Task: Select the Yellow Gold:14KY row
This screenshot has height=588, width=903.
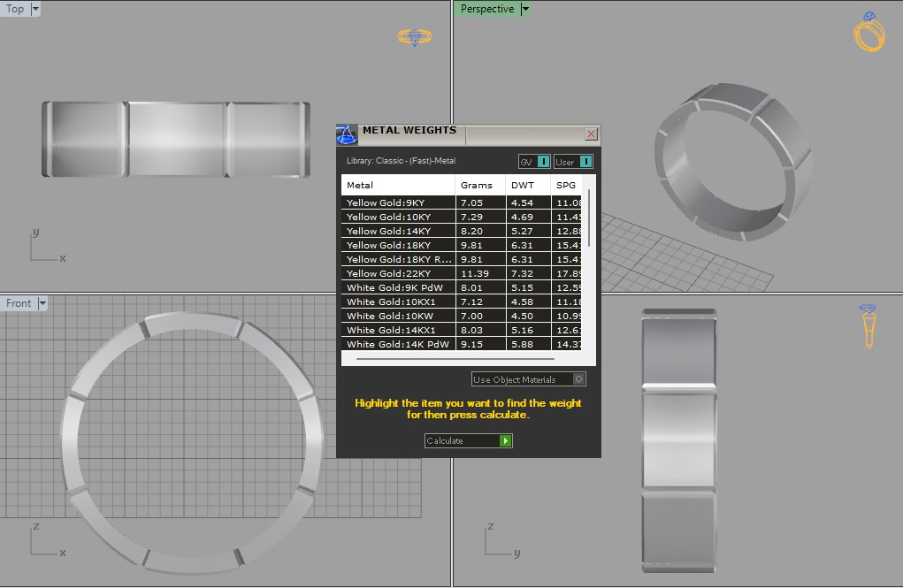Action: coord(462,231)
